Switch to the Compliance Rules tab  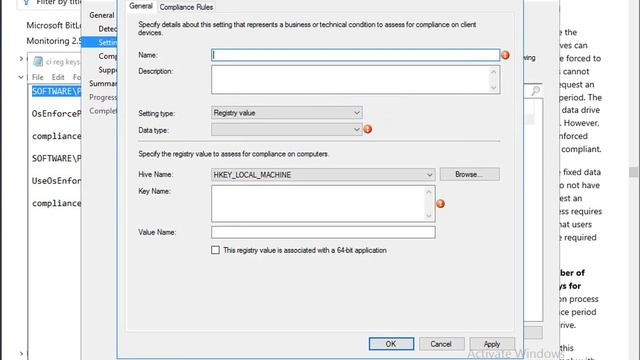tap(186, 7)
